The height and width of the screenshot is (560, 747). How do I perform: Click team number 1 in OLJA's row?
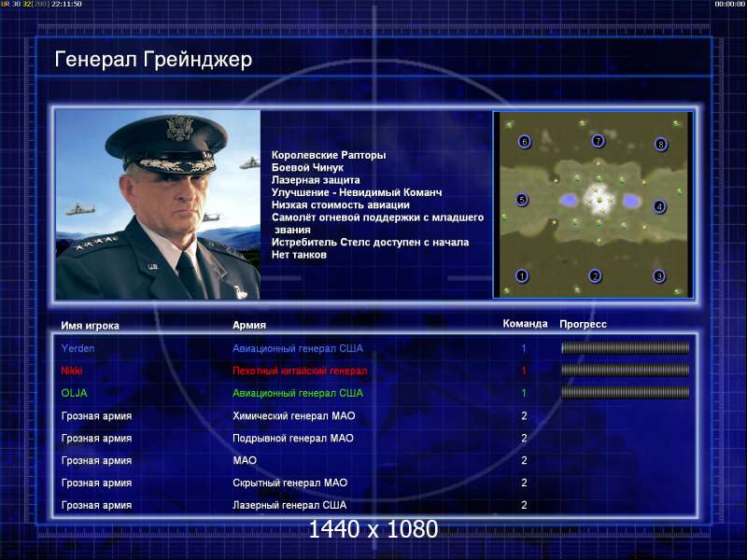[x=524, y=393]
